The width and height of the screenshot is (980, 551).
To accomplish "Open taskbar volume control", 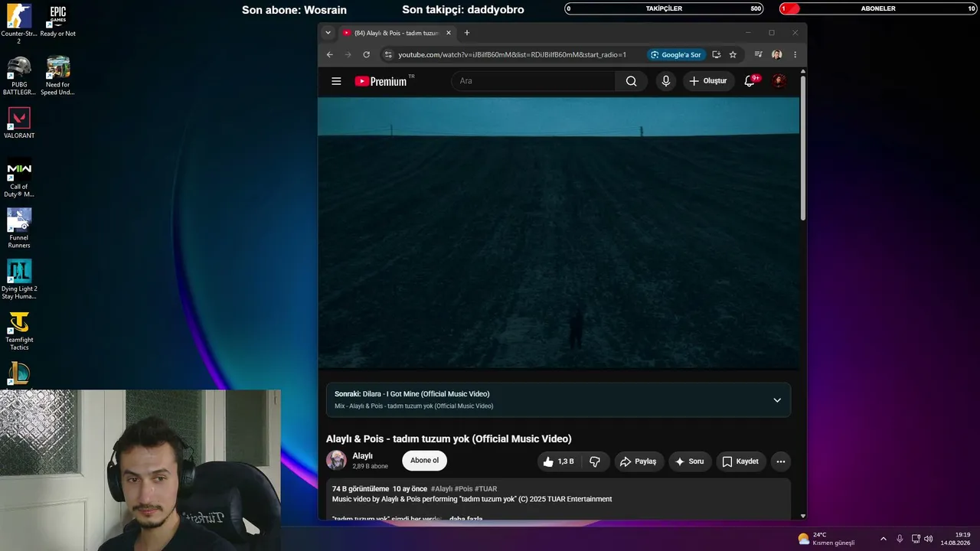I will click(x=929, y=539).
